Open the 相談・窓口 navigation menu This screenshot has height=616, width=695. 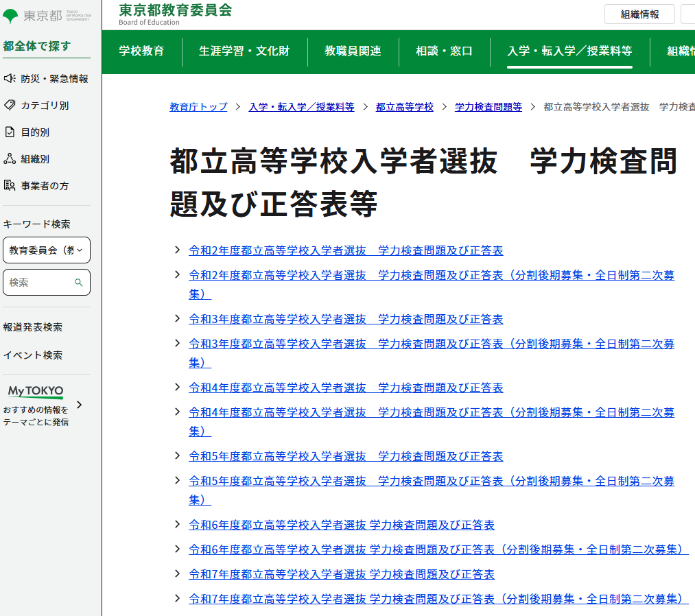pos(444,51)
